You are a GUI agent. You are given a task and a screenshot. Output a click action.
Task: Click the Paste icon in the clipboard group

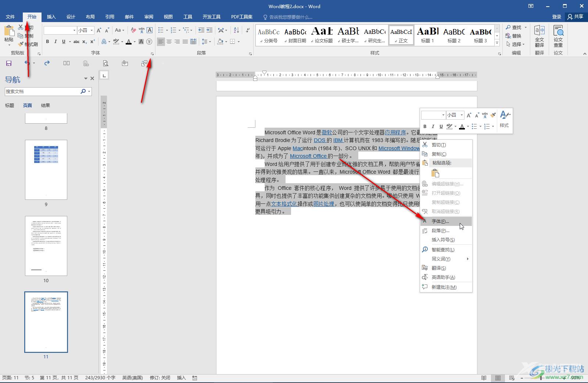(x=9, y=31)
